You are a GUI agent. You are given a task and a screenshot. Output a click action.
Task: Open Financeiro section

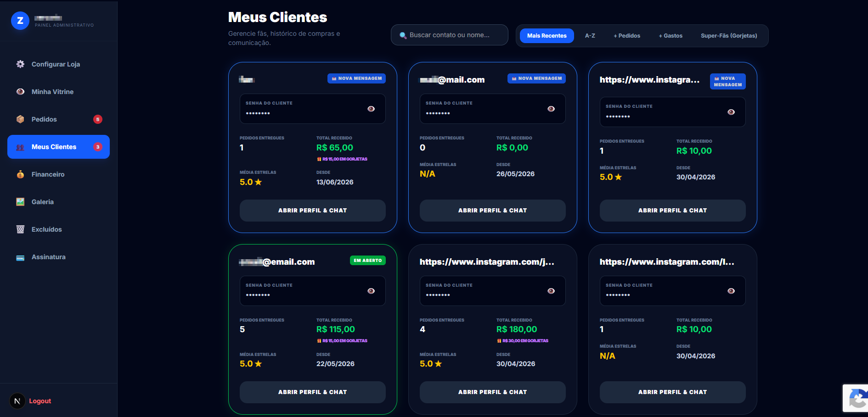point(58,174)
